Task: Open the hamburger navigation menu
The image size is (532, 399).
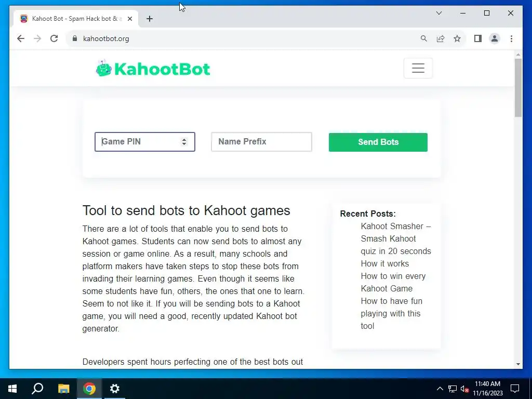Action: tap(418, 68)
